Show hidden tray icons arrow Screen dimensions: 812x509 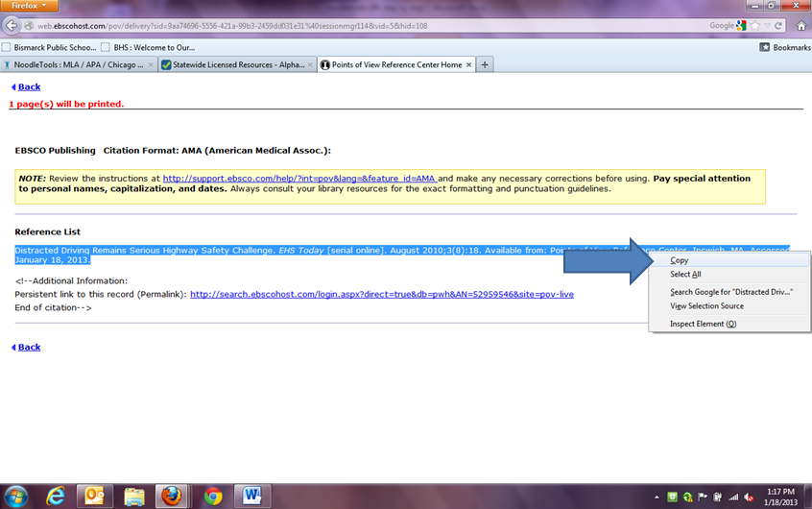657,497
